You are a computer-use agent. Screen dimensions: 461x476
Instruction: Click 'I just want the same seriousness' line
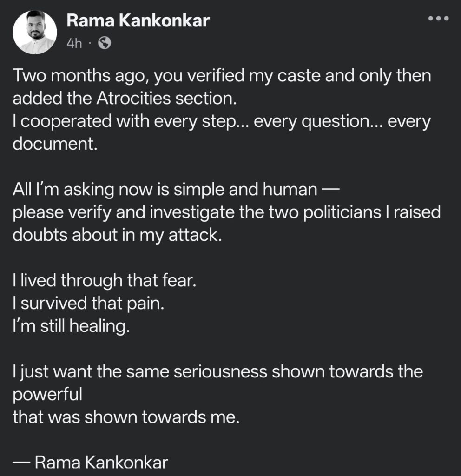click(x=217, y=372)
